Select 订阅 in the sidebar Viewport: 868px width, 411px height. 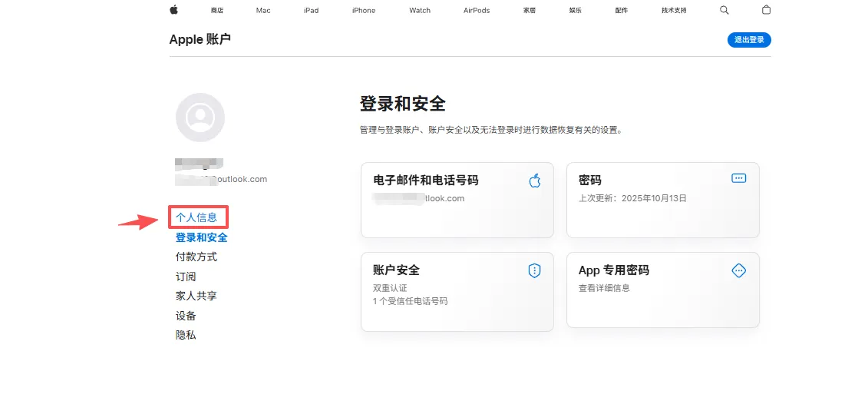click(186, 277)
